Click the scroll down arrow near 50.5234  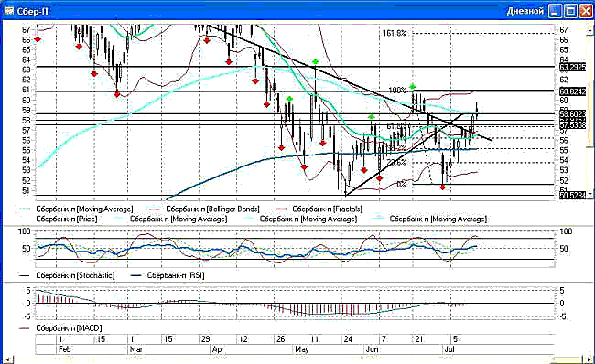click(x=589, y=193)
